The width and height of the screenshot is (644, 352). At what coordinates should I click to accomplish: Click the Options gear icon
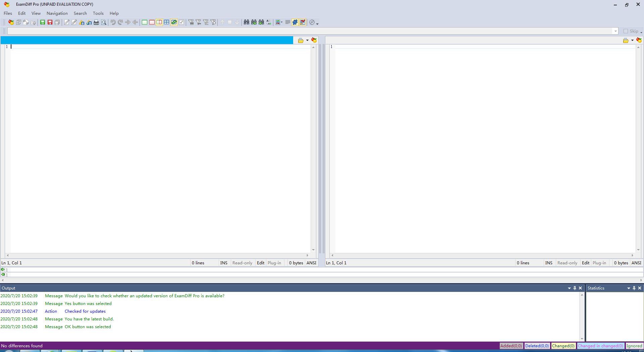click(x=312, y=23)
